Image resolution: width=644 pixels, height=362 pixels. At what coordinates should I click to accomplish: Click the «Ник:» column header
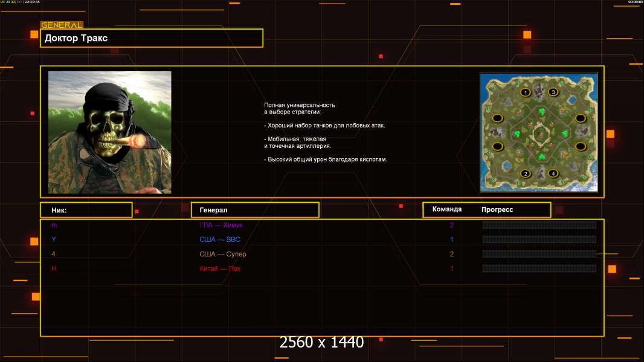click(x=86, y=210)
